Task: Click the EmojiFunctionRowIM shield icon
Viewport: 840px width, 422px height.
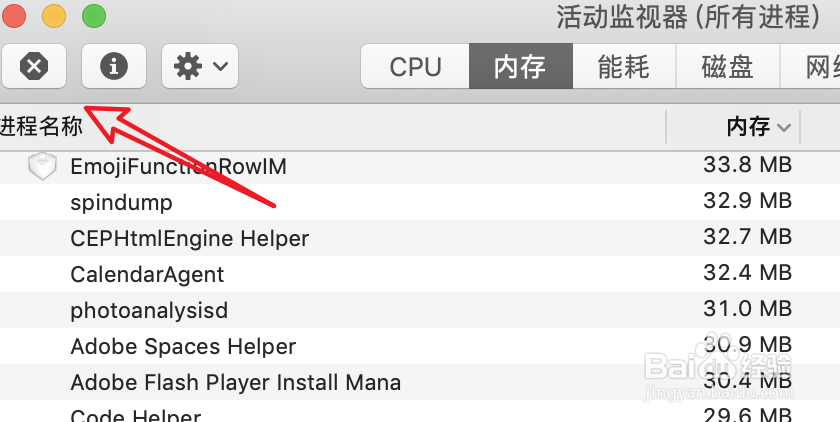Action: [42, 167]
